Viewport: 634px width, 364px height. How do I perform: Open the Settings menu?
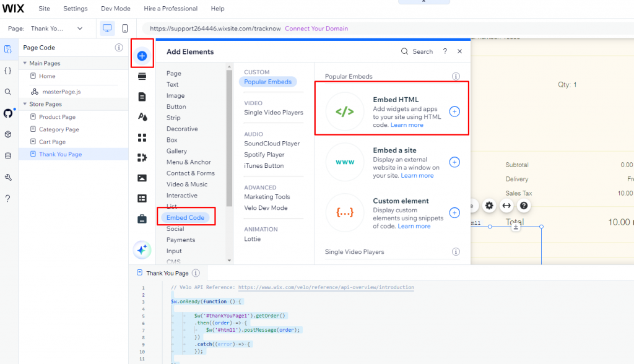point(76,9)
